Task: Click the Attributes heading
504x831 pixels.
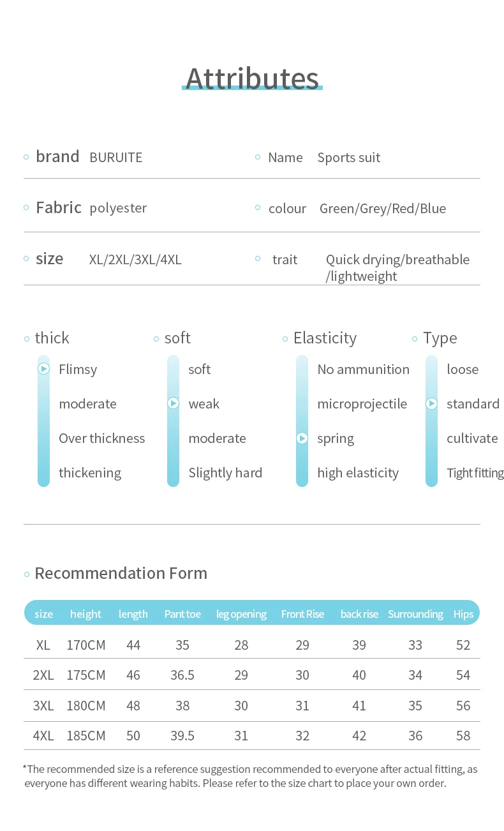Action: 252,79
